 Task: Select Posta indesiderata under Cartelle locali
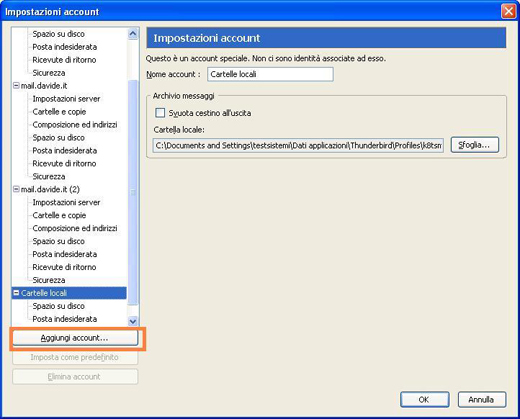pos(65,319)
